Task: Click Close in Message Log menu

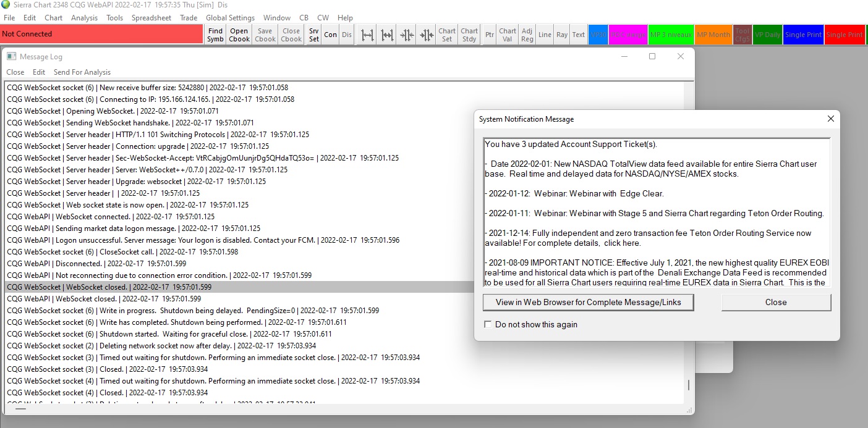Action: (15, 72)
